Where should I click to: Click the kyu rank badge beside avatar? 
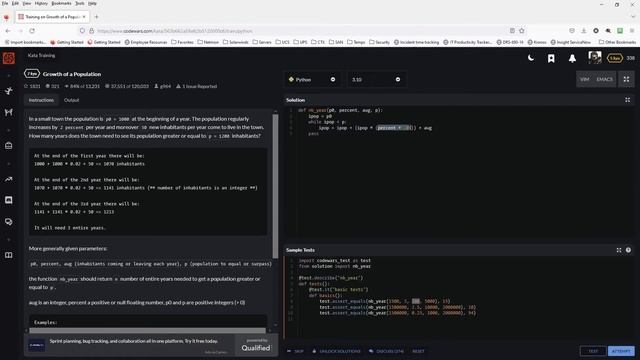click(x=615, y=58)
